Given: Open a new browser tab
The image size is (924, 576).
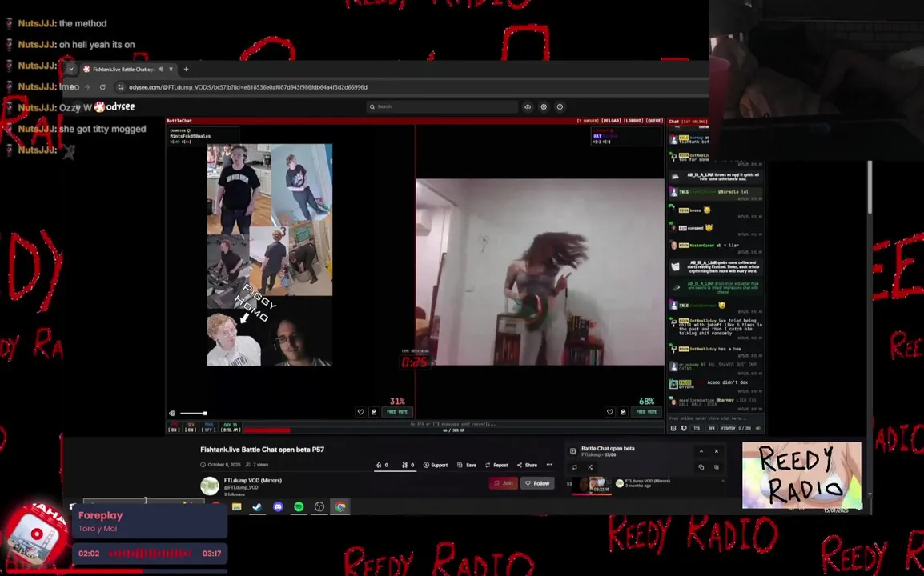Looking at the screenshot, I should [187, 69].
